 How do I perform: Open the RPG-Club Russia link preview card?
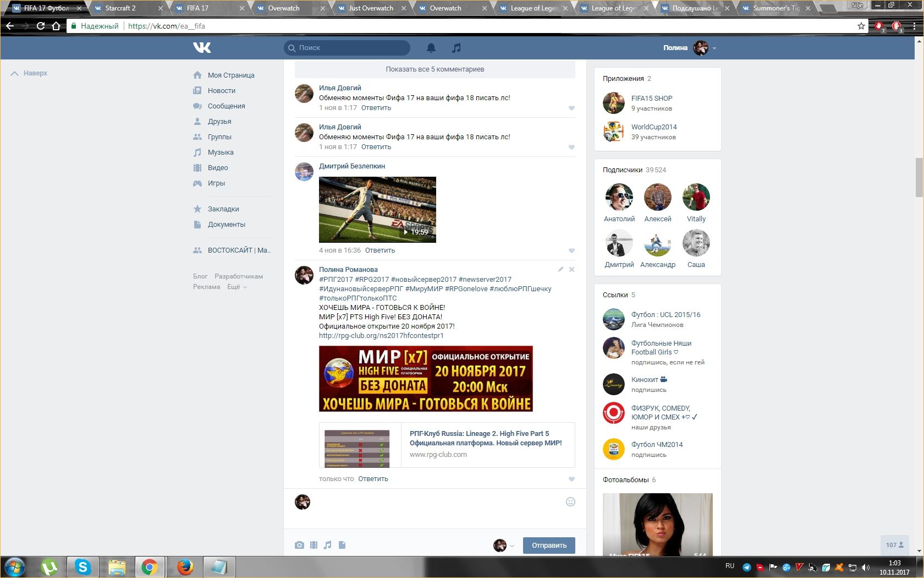click(x=447, y=445)
